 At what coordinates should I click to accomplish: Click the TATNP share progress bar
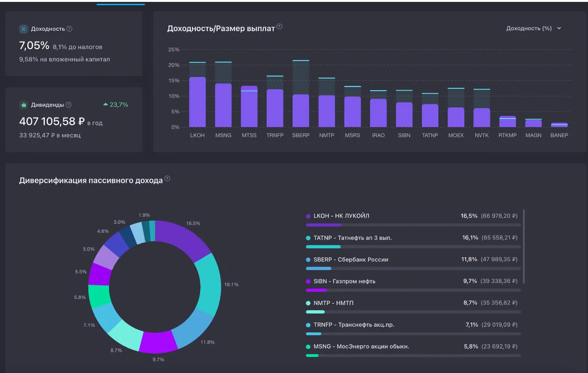coord(413,246)
